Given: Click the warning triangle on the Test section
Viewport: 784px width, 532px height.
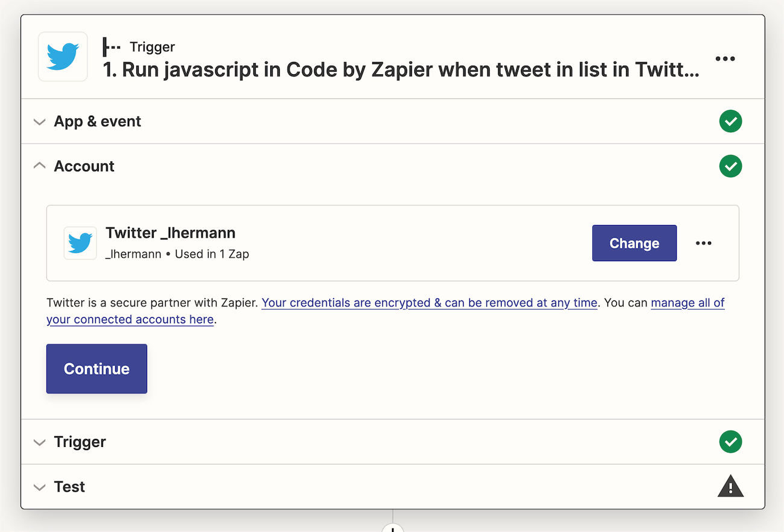Looking at the screenshot, I should (730, 486).
